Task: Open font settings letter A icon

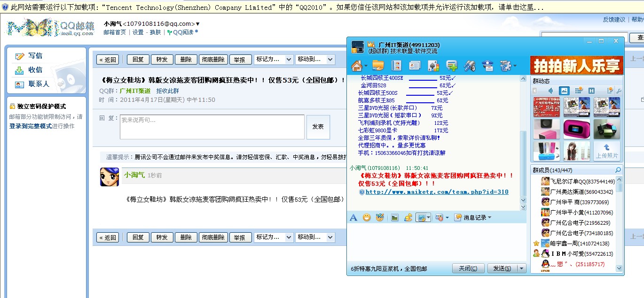Action: click(x=353, y=217)
